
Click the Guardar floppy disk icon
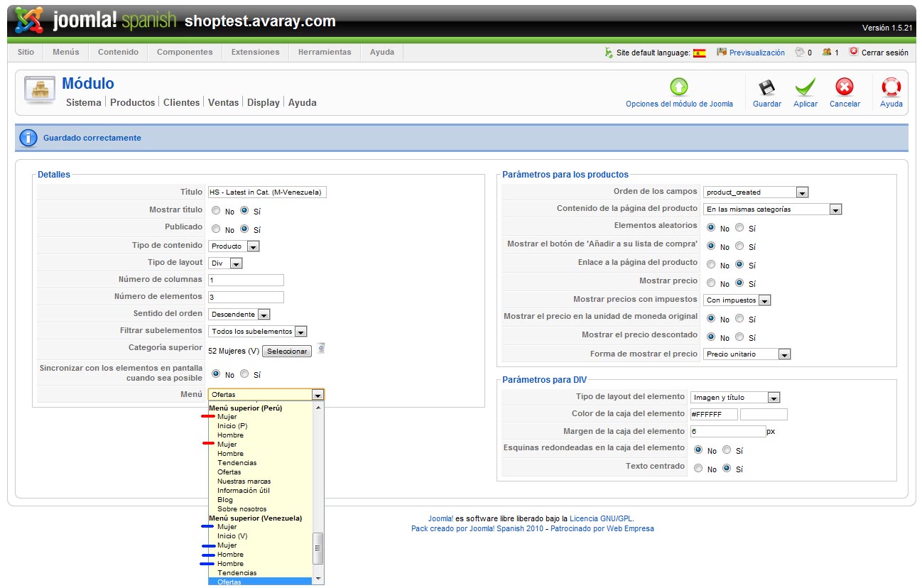click(766, 88)
